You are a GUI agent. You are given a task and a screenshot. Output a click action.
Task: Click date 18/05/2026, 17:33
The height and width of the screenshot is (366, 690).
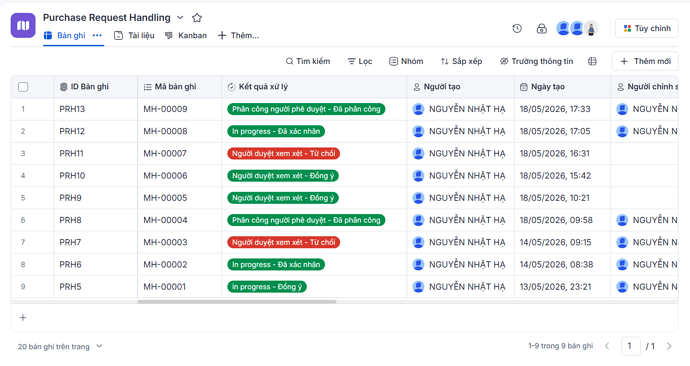coord(555,109)
